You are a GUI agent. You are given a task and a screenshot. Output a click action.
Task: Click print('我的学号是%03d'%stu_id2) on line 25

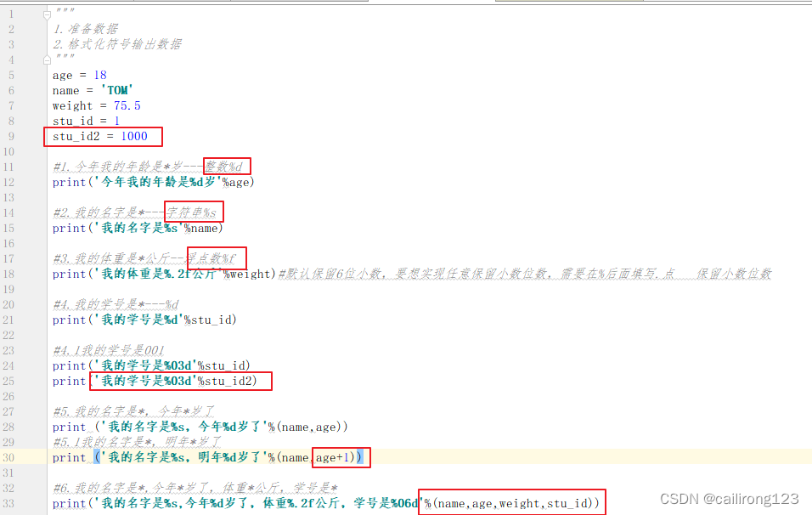pos(155,381)
